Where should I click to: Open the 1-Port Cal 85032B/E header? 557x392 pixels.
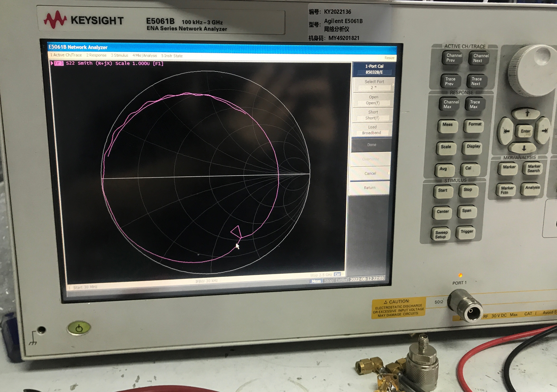[x=374, y=69]
